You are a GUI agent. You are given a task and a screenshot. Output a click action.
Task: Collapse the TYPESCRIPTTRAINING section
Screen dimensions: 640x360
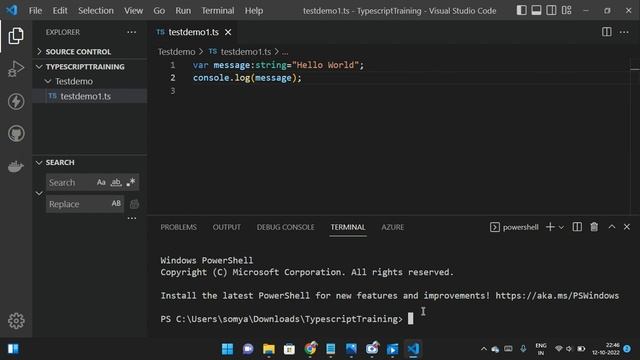point(90,67)
